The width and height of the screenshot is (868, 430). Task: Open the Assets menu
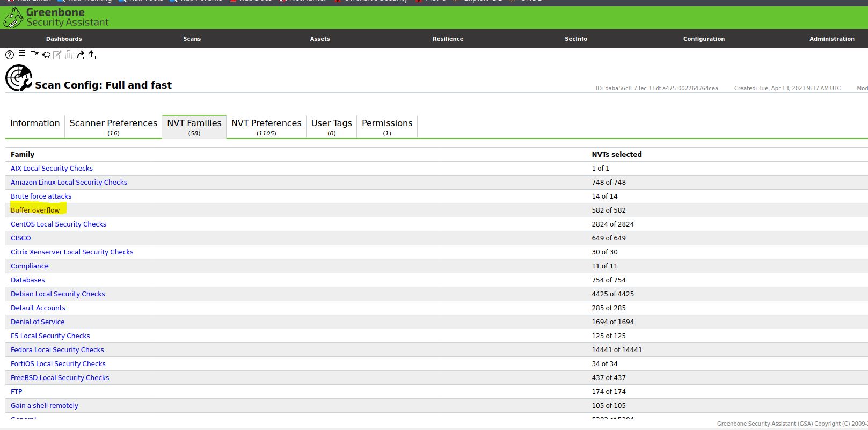[x=320, y=39]
